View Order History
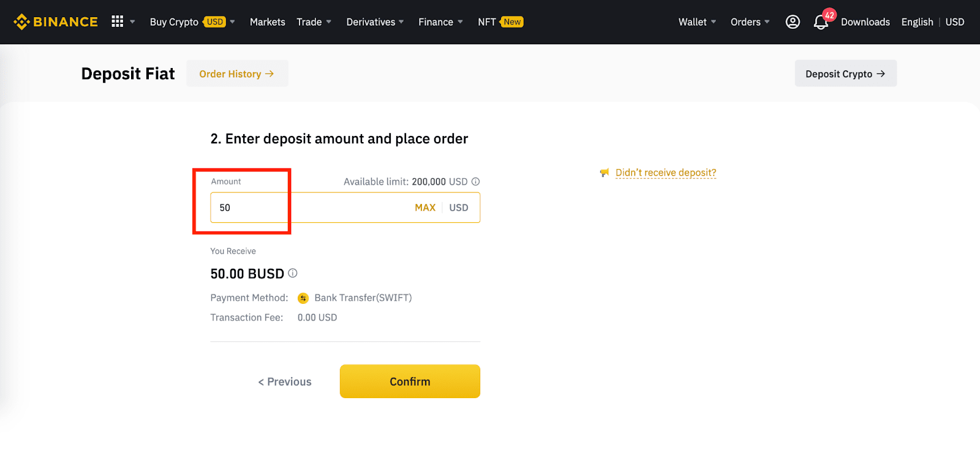Image resolution: width=980 pixels, height=468 pixels. [237, 74]
